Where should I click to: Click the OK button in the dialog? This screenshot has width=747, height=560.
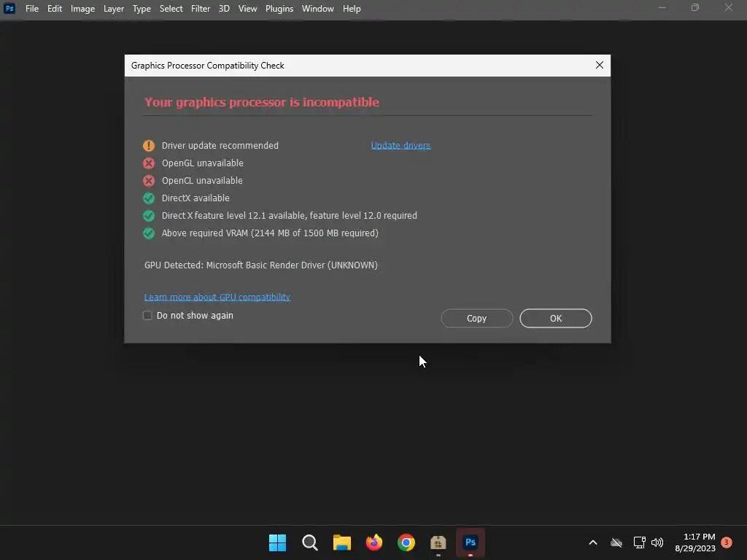pos(555,318)
